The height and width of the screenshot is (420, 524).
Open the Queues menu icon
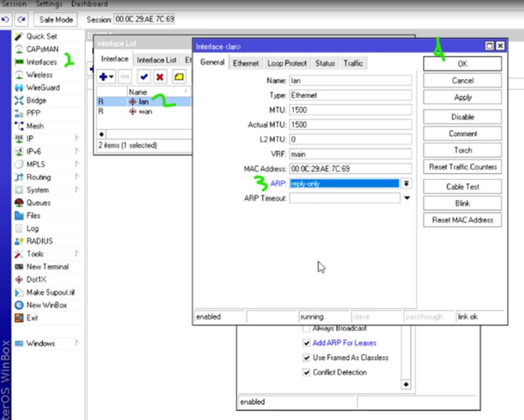point(19,202)
